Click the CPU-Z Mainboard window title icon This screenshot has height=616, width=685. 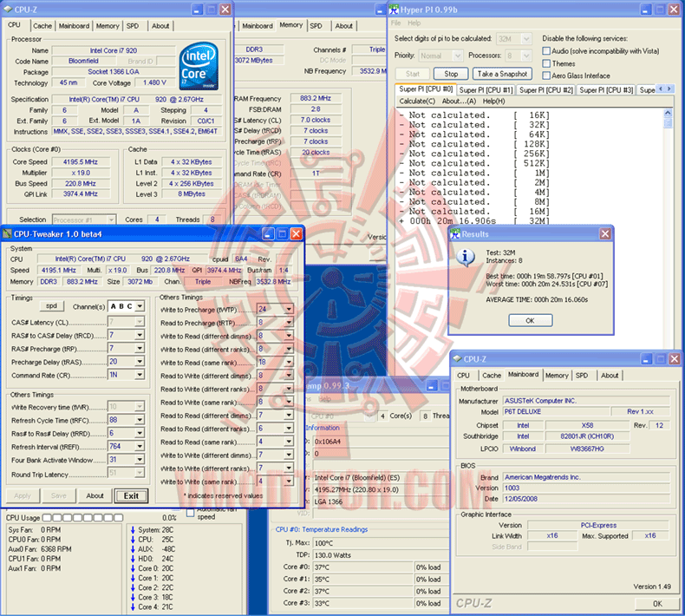(x=457, y=359)
